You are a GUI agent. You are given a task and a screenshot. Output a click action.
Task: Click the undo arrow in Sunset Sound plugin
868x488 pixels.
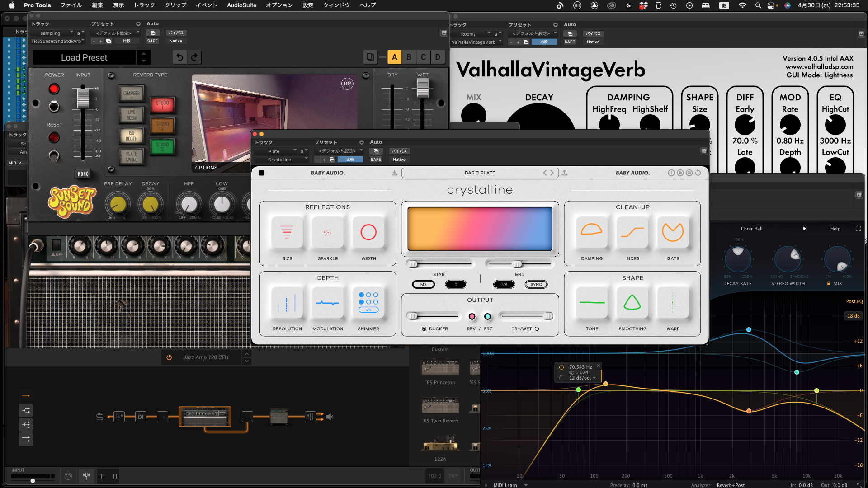click(x=180, y=57)
